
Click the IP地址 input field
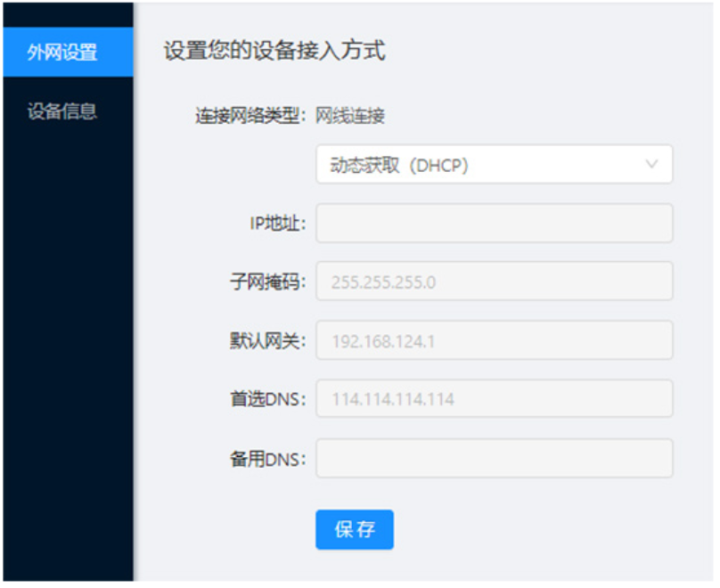tap(494, 223)
